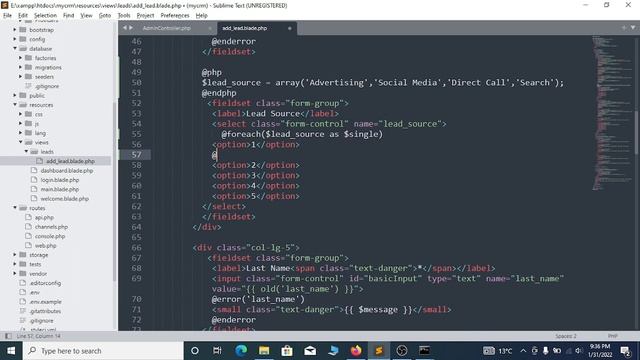Viewport: 640px width, 360px height.
Task: Open Microsoft Store from taskbar
Action: coord(287,351)
